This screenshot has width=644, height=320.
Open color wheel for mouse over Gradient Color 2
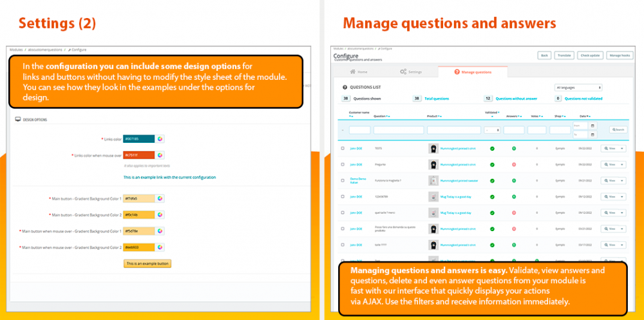click(160, 247)
